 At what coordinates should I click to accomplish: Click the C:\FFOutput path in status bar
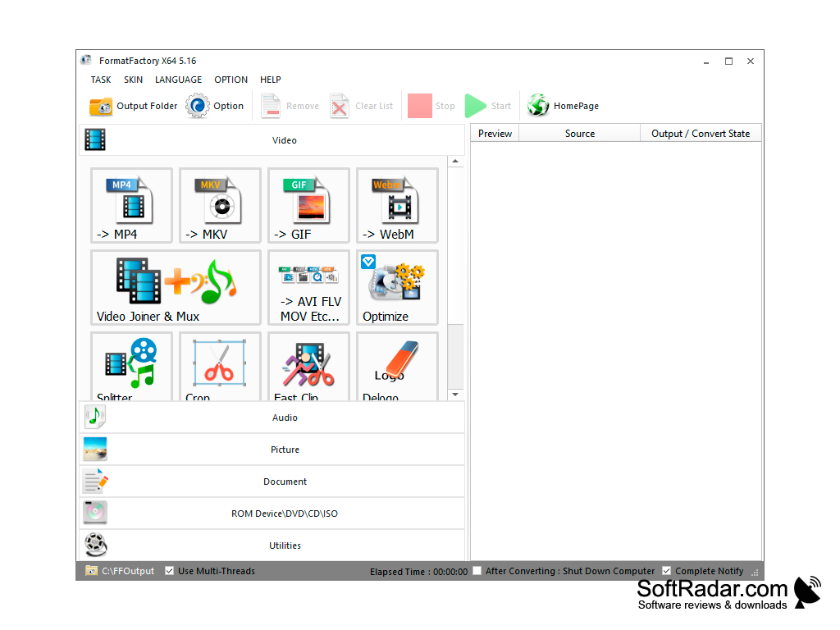point(128,571)
